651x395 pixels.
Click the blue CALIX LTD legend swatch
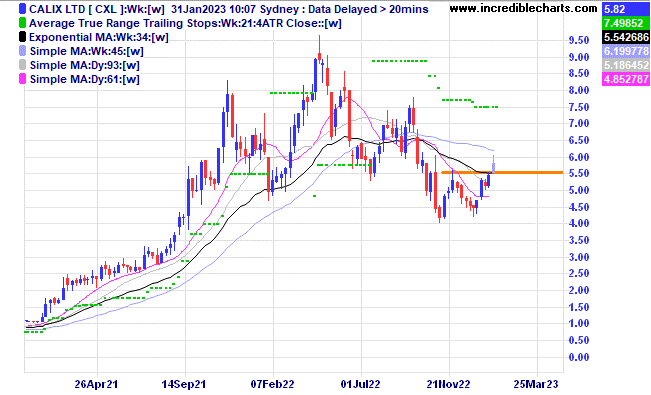(22, 9)
